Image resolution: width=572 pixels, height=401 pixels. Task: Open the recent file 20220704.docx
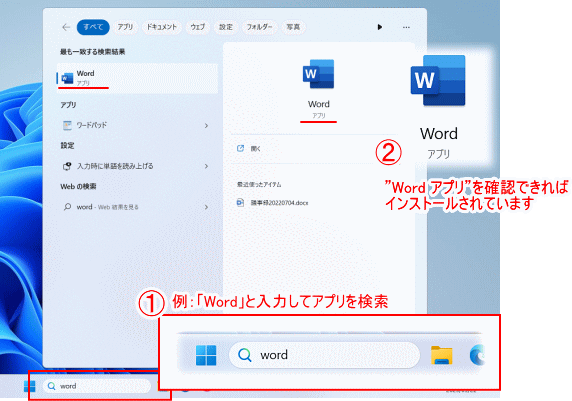tap(273, 203)
